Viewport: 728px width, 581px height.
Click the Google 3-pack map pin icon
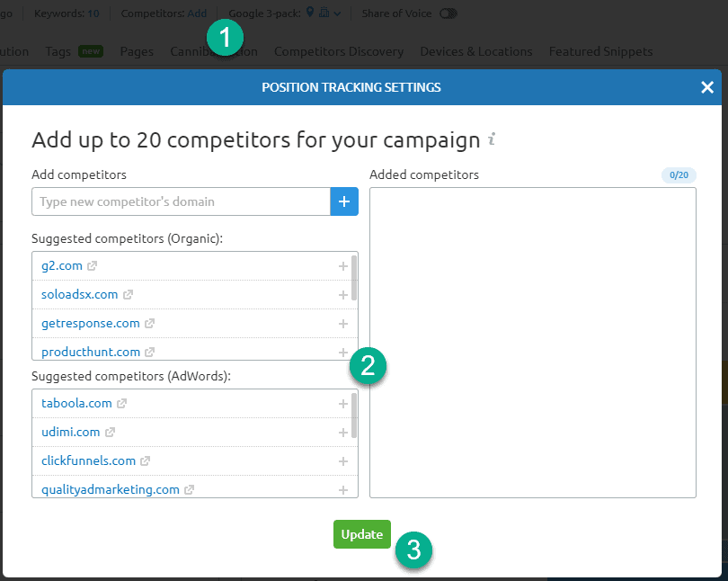[x=310, y=13]
